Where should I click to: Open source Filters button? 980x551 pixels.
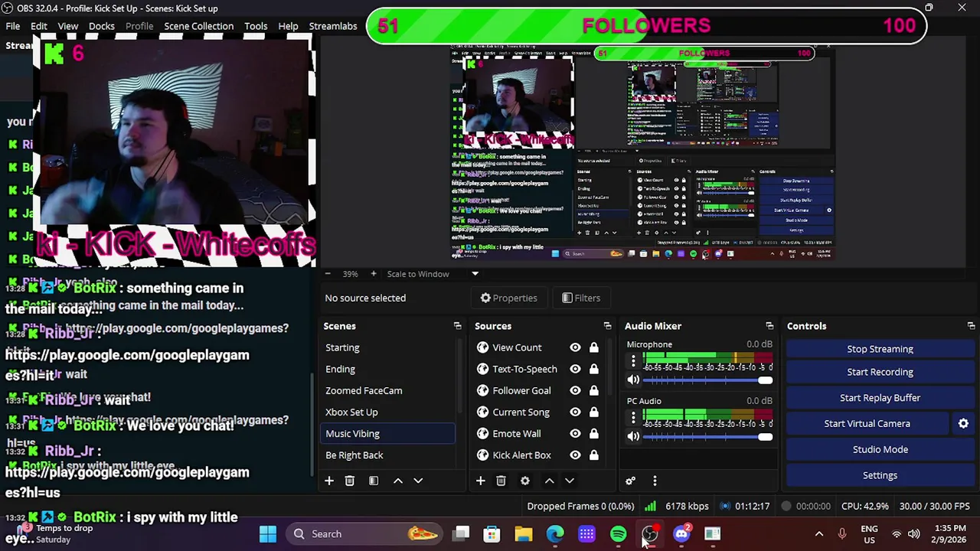581,298
